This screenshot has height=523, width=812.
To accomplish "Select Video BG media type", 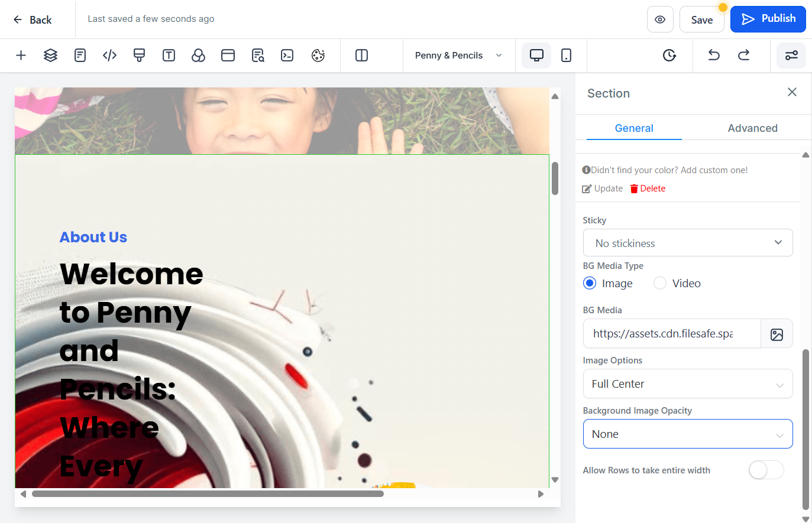I will click(660, 283).
